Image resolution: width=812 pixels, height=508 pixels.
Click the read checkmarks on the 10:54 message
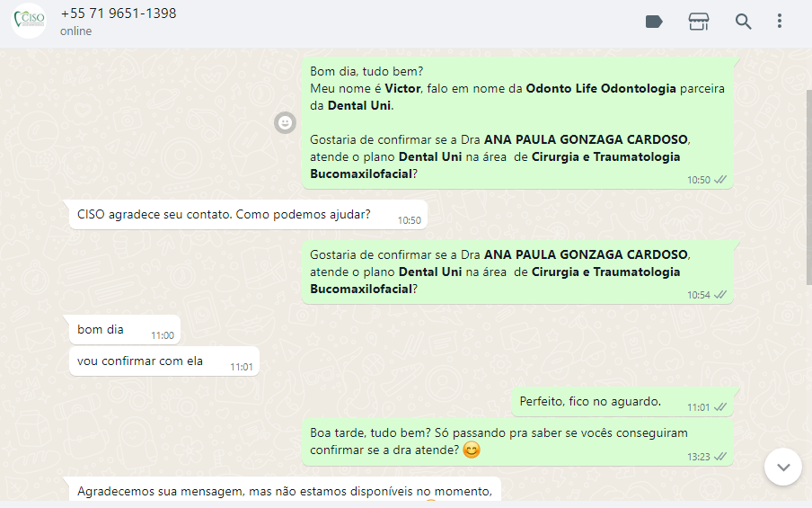(x=720, y=295)
